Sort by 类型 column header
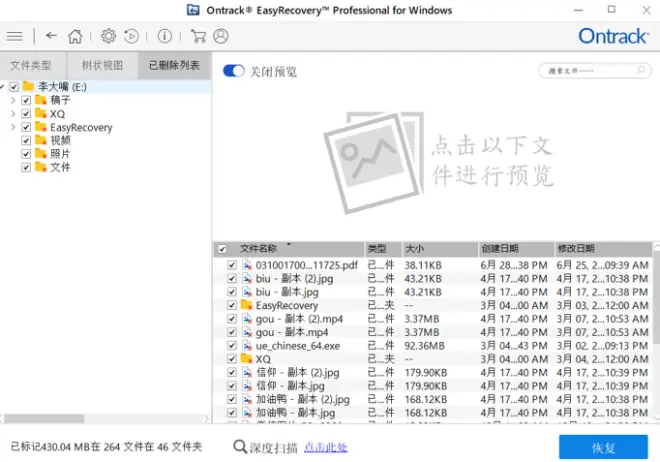Viewport: 660px width, 462px height. pyautogui.click(x=383, y=249)
